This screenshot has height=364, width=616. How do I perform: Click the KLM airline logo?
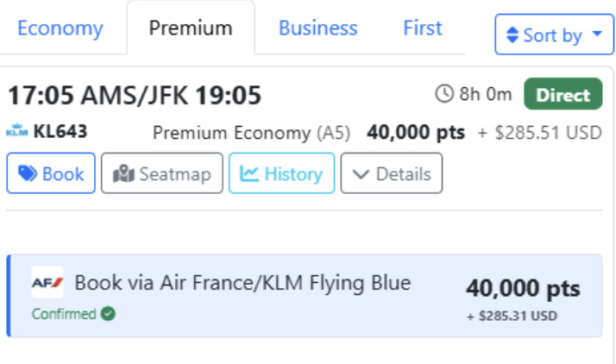click(x=17, y=132)
